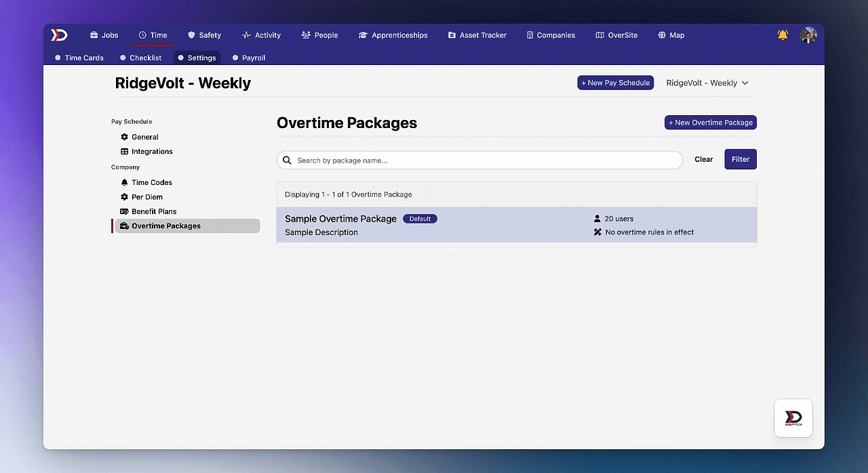Viewport: 868px width, 473px height.
Task: Click the 'Sample Description' text
Action: coord(321,232)
